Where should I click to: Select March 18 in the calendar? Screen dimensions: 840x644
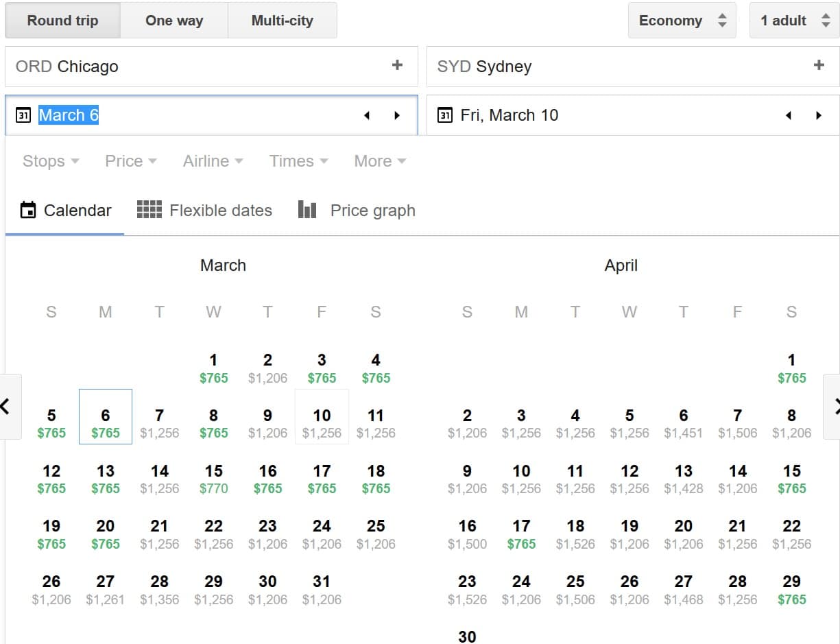(376, 479)
